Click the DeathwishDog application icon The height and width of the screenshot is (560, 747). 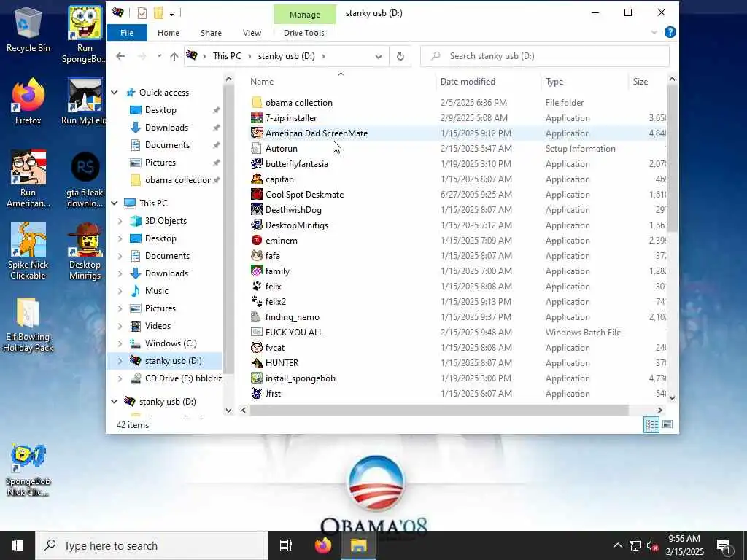[x=257, y=209]
